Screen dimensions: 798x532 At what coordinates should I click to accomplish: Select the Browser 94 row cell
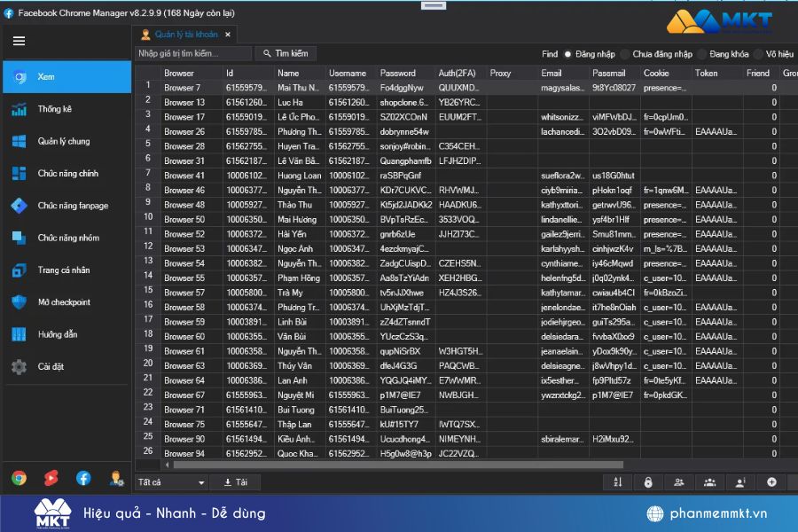pyautogui.click(x=192, y=454)
